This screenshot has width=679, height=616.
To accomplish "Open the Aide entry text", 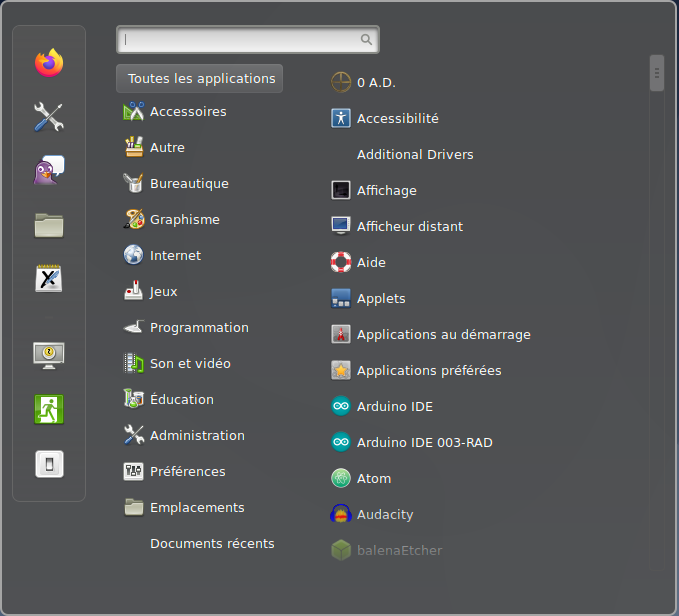I will 371,262.
